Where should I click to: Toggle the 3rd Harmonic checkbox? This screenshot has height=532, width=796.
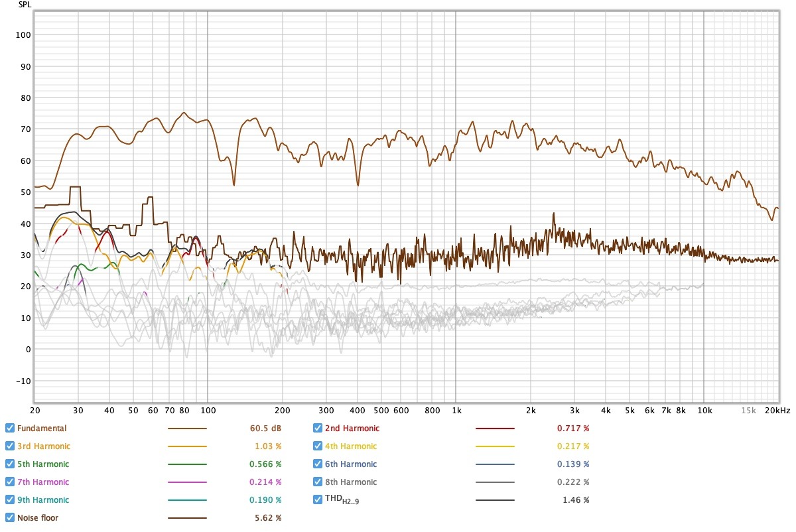point(10,446)
